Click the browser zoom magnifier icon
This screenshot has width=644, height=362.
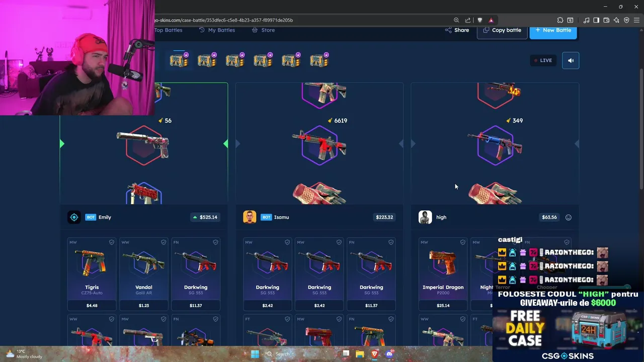coord(456,20)
